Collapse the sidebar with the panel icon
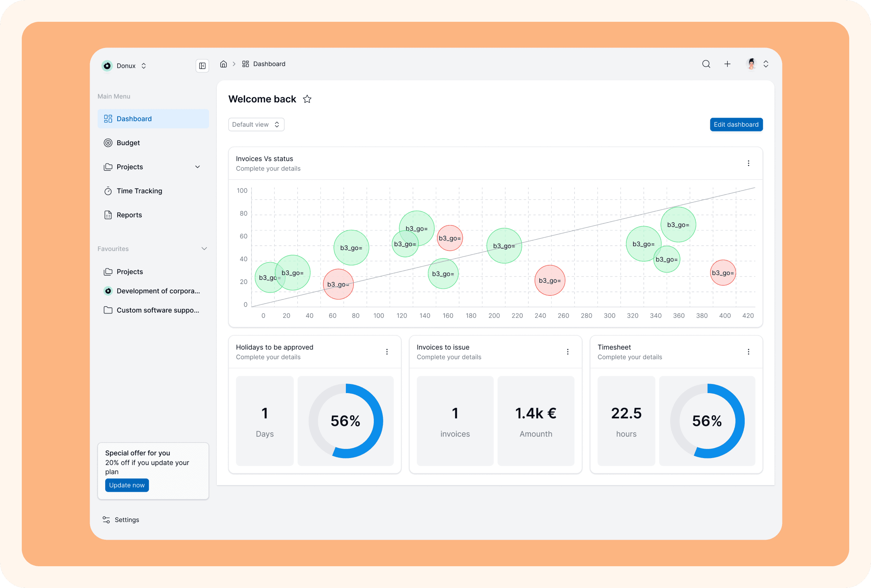Screen dimensions: 871x588 click(202, 66)
